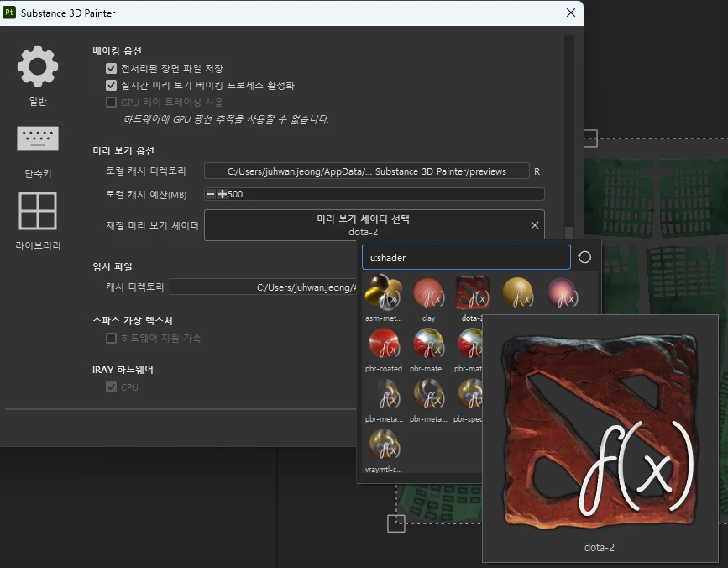The image size is (728, 568).
Task: Focus the u:shader search field
Action: [466, 257]
